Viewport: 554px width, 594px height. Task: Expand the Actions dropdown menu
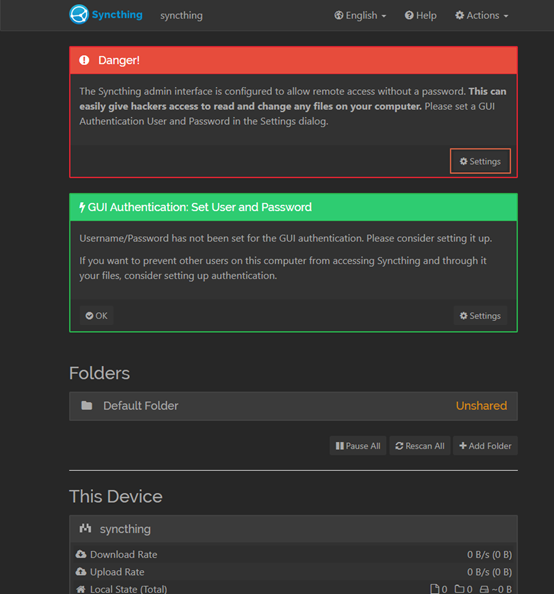(482, 16)
